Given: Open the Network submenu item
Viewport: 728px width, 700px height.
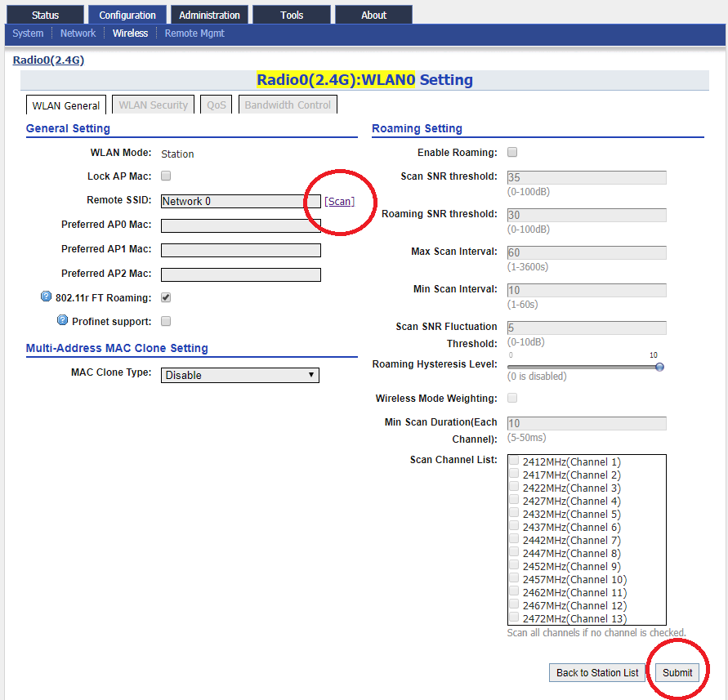Looking at the screenshot, I should (78, 33).
